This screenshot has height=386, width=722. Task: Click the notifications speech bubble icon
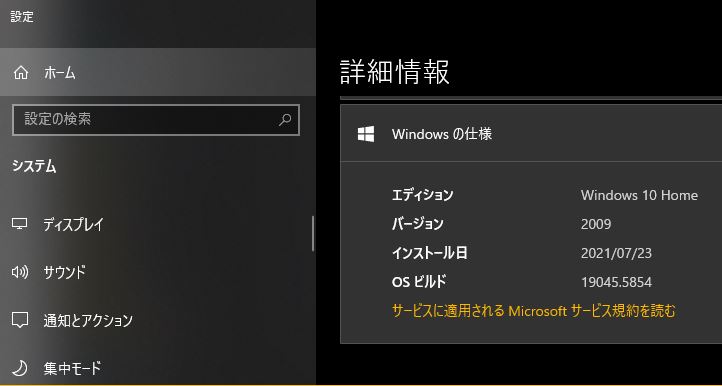click(x=20, y=320)
